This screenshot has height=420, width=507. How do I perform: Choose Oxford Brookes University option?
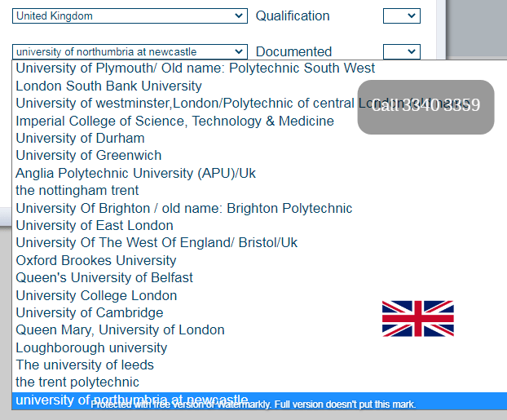[95, 260]
